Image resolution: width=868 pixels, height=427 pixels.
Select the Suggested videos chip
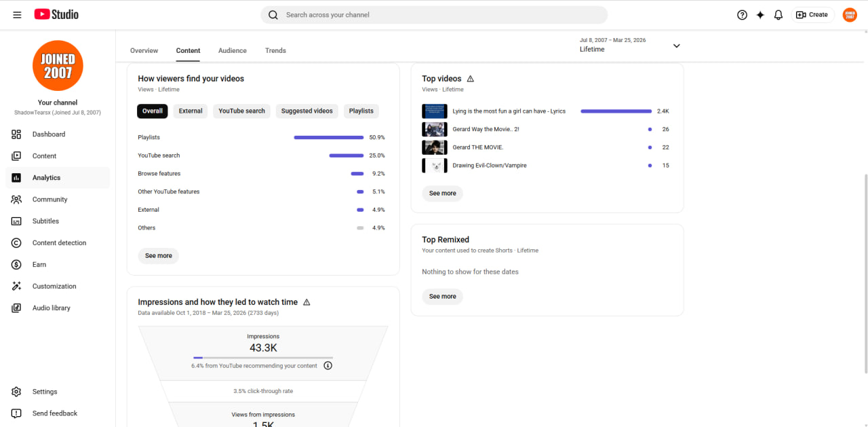click(x=307, y=111)
